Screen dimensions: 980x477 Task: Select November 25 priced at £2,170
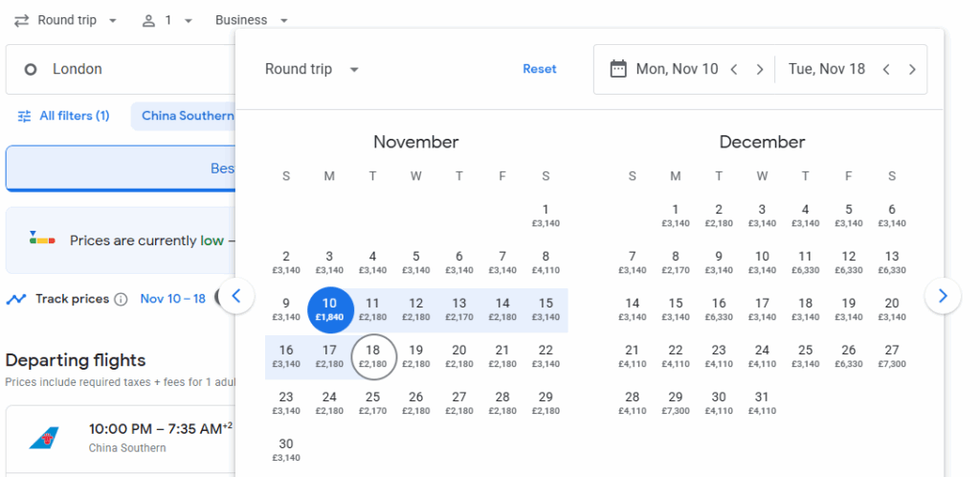click(x=371, y=402)
